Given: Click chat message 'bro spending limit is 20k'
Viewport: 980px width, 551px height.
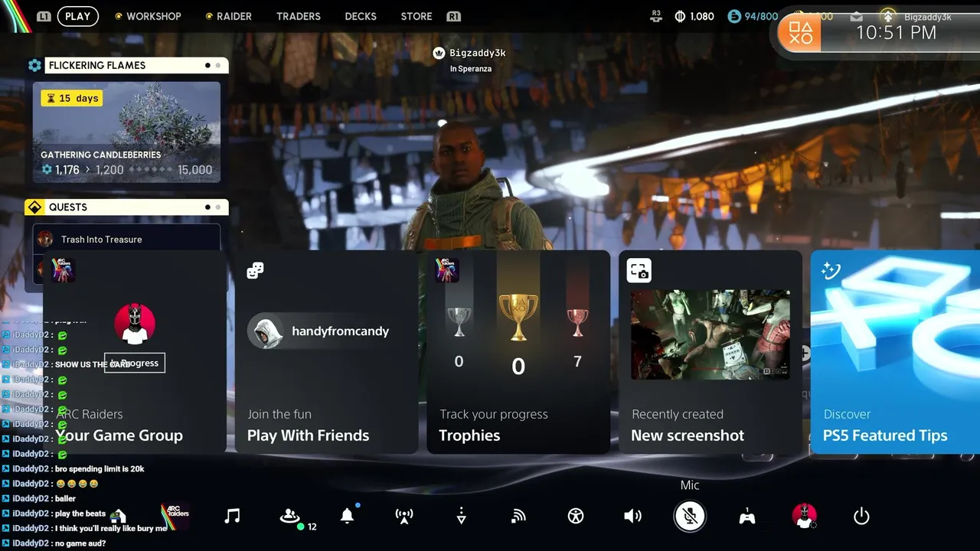Looking at the screenshot, I should [x=100, y=468].
